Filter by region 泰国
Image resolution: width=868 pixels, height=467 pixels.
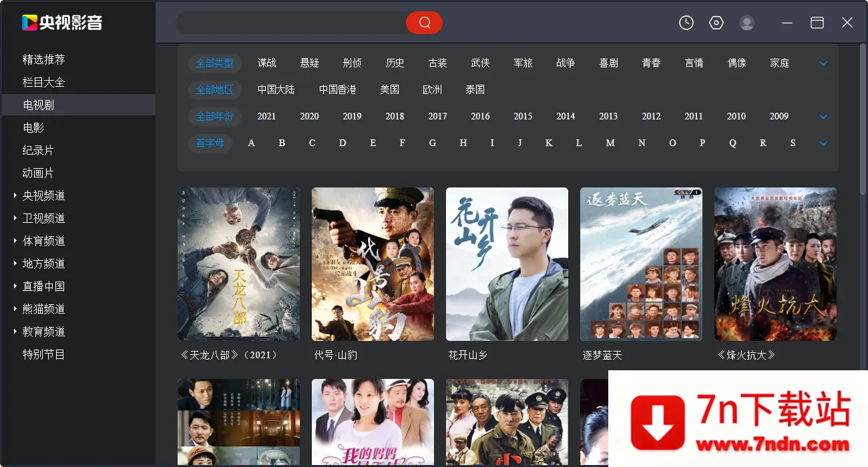pos(475,89)
